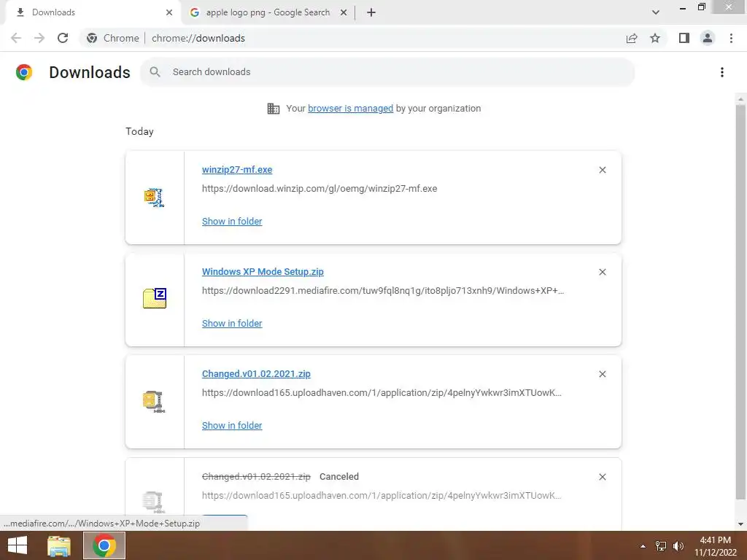Show winzip27-mf.exe in folder
Viewport: 747px width, 560px height.
click(x=232, y=222)
